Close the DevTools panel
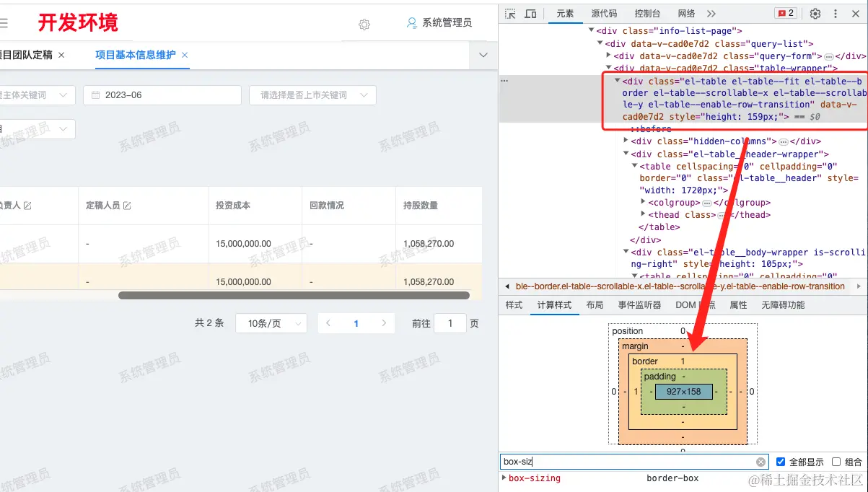868x492 pixels. tap(855, 14)
